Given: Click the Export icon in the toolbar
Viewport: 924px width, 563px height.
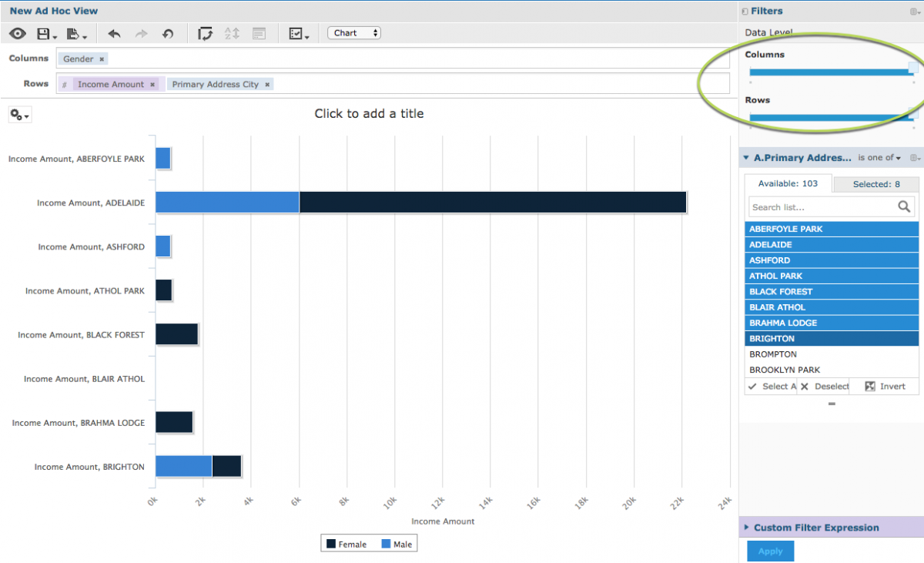Looking at the screenshot, I should pos(74,33).
